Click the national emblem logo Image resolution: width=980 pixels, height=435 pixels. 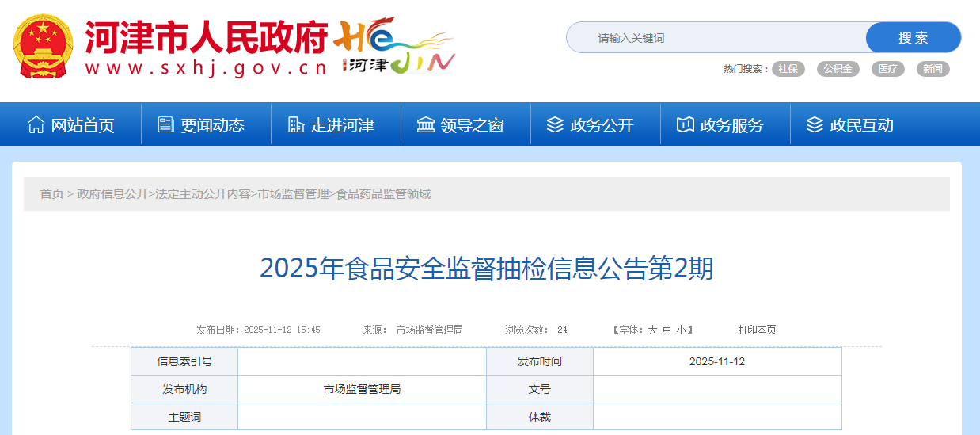pos(42,46)
